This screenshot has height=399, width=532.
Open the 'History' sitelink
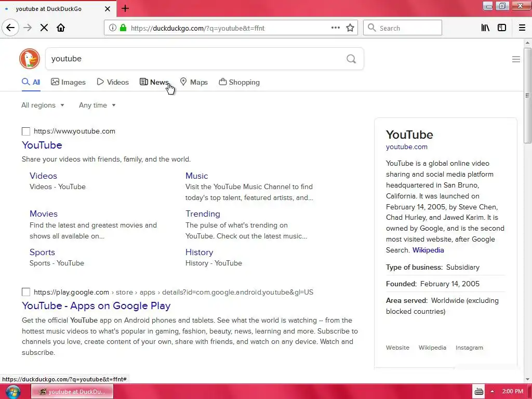click(199, 252)
